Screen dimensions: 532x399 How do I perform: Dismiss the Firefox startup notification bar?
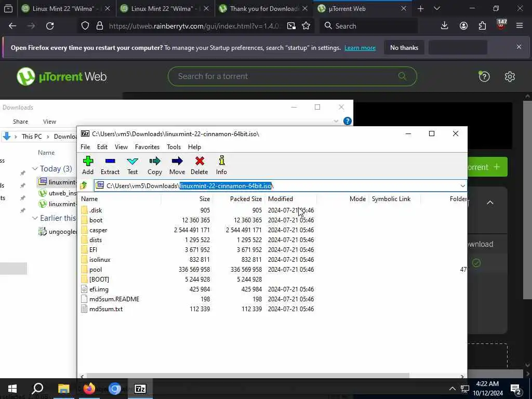coord(519,47)
